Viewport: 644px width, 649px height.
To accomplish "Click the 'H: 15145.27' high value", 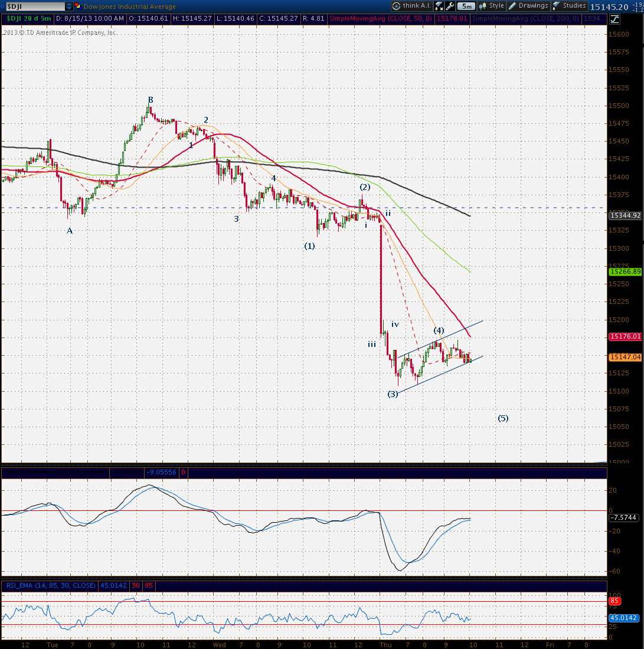I will point(192,19).
